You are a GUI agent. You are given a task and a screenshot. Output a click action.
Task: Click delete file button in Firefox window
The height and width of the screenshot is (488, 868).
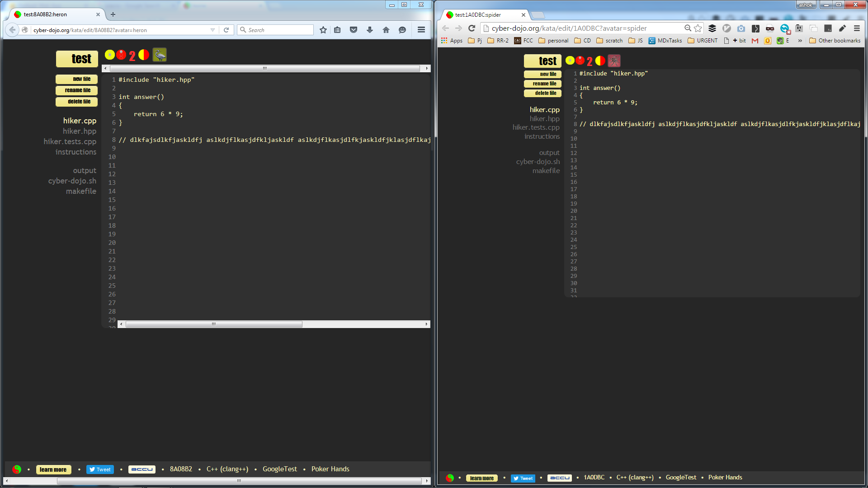click(x=76, y=102)
